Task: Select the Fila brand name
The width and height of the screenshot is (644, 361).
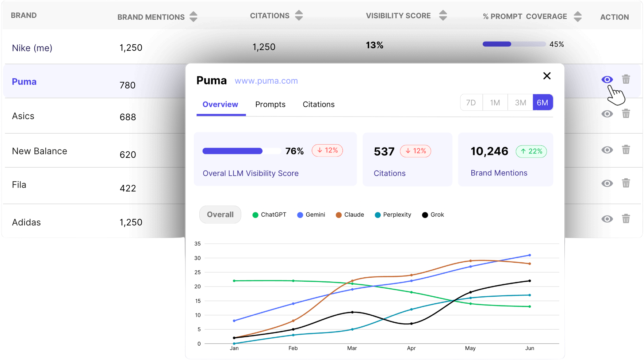Action: pos(19,185)
